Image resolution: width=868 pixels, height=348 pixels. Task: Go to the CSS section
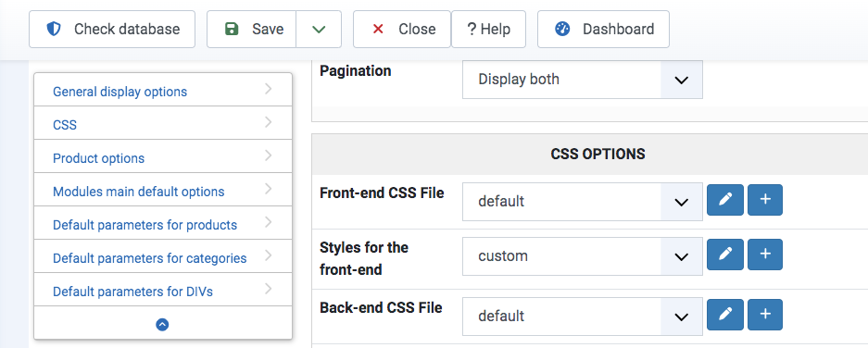(x=163, y=123)
